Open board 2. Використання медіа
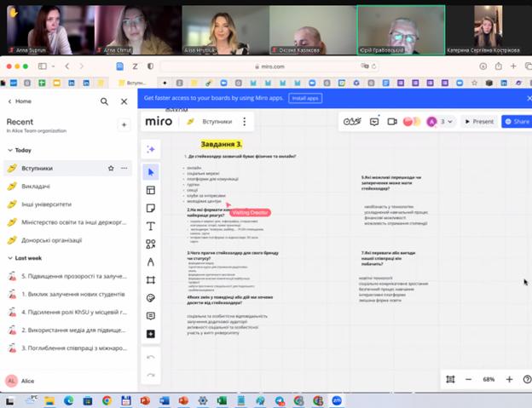This screenshot has height=408, width=532. [67, 330]
